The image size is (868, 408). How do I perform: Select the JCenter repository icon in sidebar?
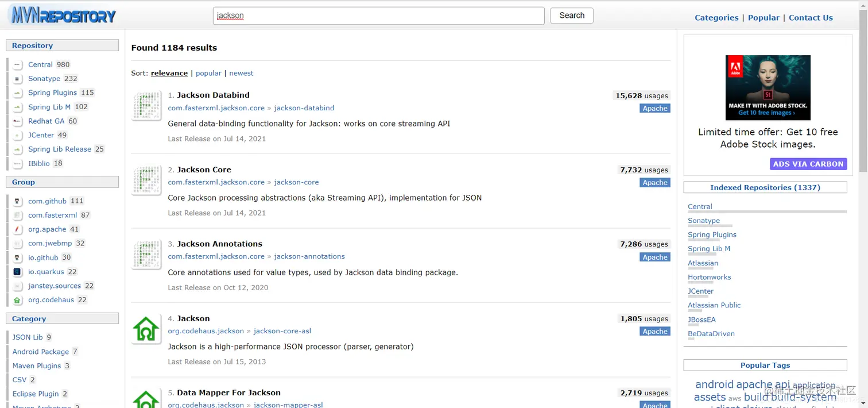tap(18, 135)
